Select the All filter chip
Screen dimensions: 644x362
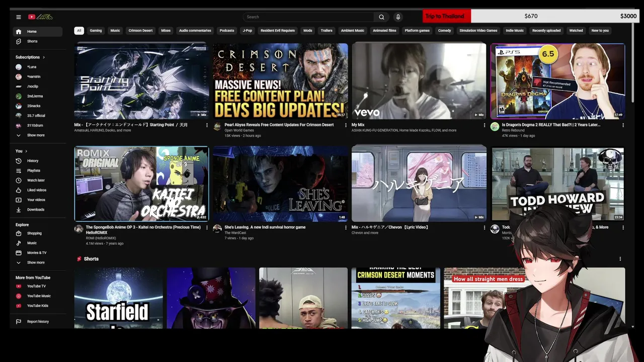point(79,31)
